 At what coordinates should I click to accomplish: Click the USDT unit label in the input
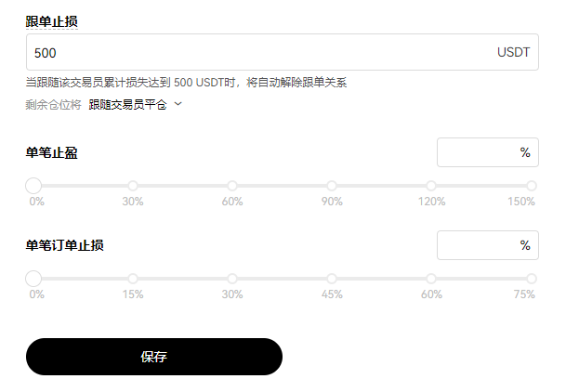pyautogui.click(x=513, y=53)
